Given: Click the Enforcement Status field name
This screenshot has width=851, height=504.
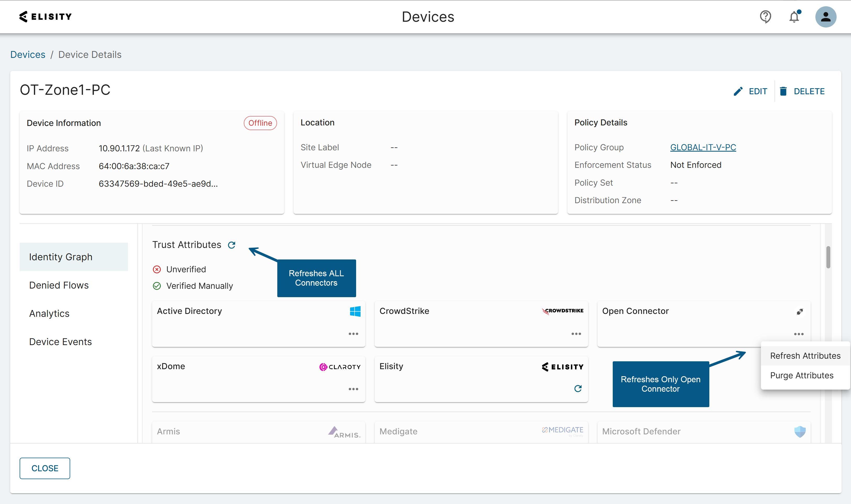Looking at the screenshot, I should (x=613, y=165).
